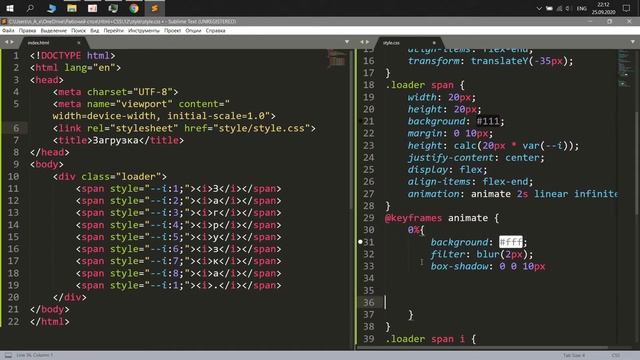Click .loader span i selector on line 39
Screen dimensions: 640x360
(x=424, y=339)
